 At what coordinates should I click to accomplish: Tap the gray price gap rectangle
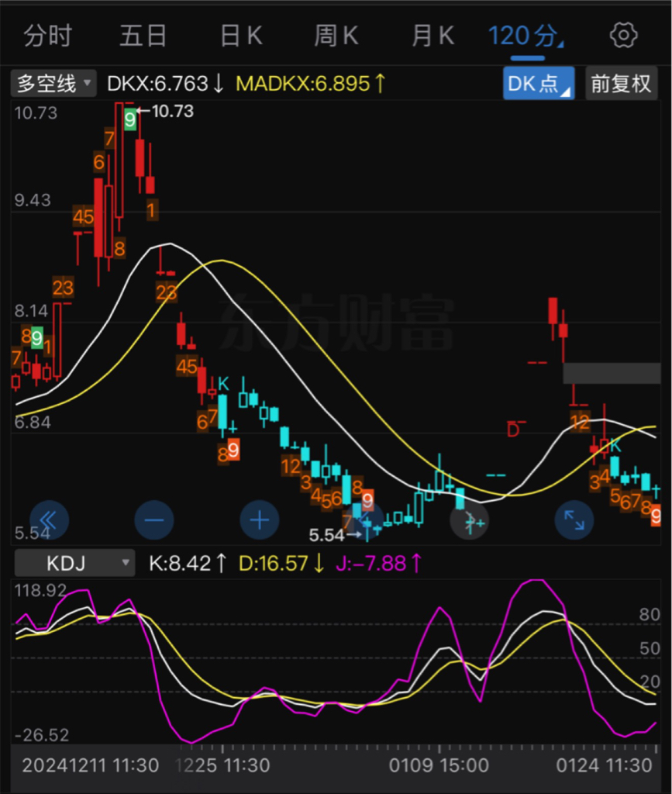pos(612,373)
